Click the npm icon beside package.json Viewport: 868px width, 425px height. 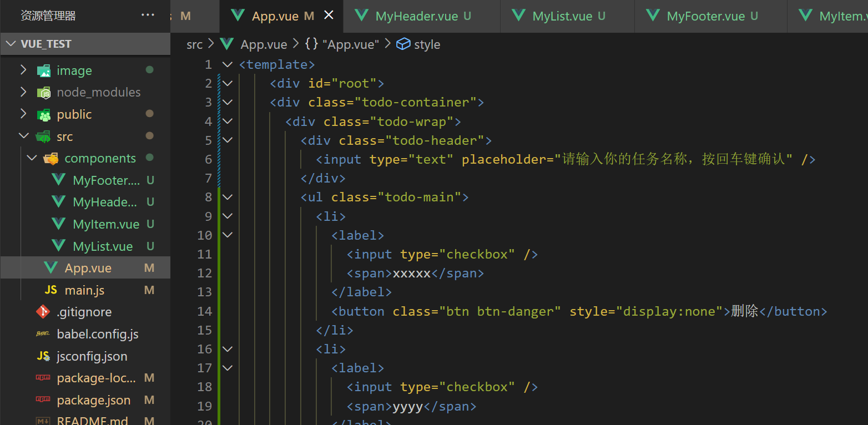[x=43, y=400]
